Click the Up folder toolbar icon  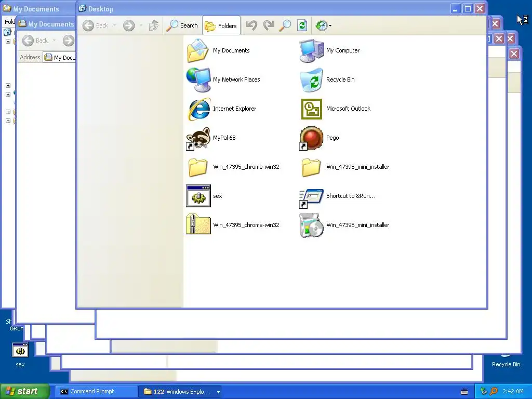(x=154, y=25)
